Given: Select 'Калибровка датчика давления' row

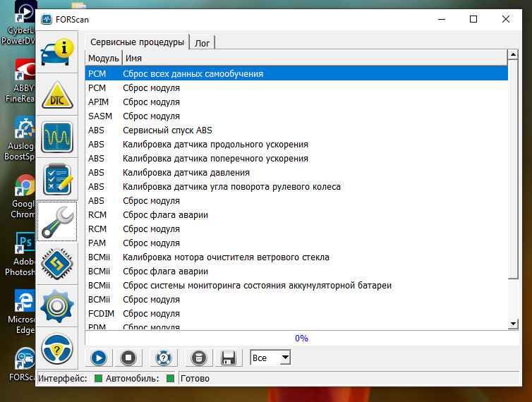Looking at the screenshot, I should pos(296,173).
